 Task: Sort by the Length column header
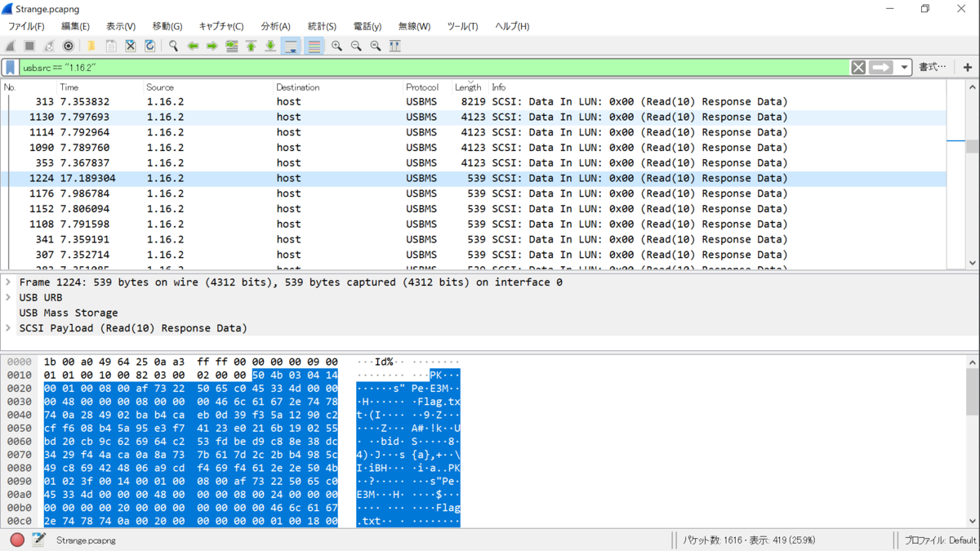pos(470,87)
